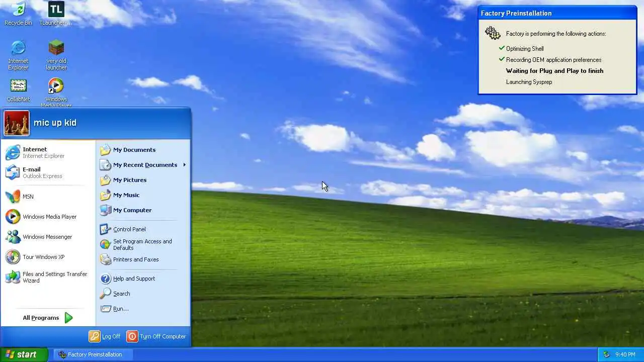Open Help and Support
This screenshot has height=362, width=644.
143,279
